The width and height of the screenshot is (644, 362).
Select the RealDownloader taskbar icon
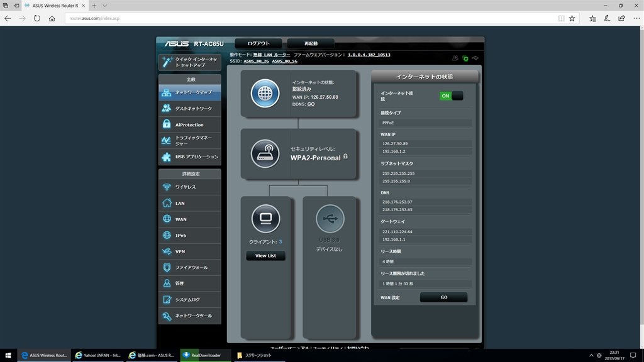point(201,355)
